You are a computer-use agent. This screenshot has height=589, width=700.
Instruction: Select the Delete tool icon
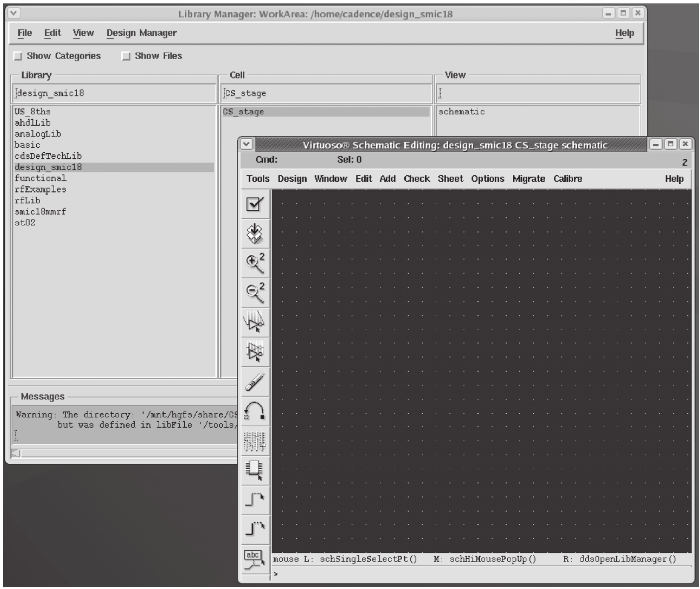(255, 381)
